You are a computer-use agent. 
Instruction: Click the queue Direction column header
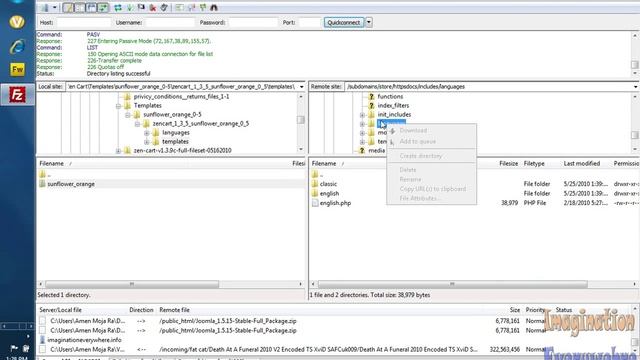[141, 310]
